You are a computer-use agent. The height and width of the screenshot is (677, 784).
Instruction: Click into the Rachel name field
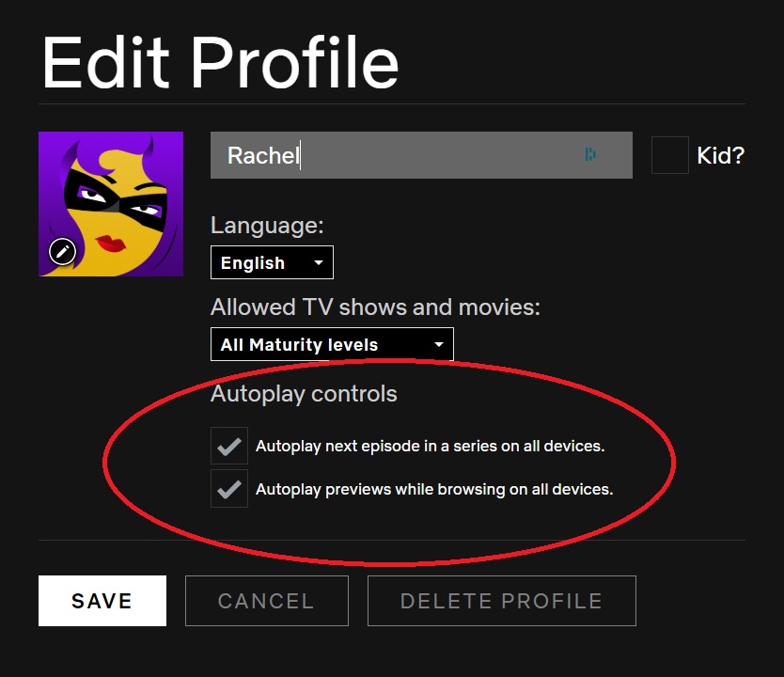[395, 155]
